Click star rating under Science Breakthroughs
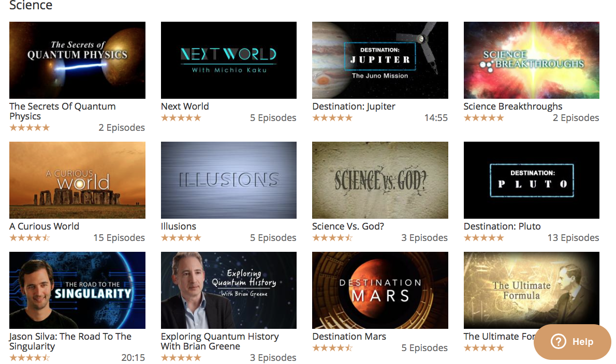Viewport: 616px width, 364px height. click(x=483, y=118)
